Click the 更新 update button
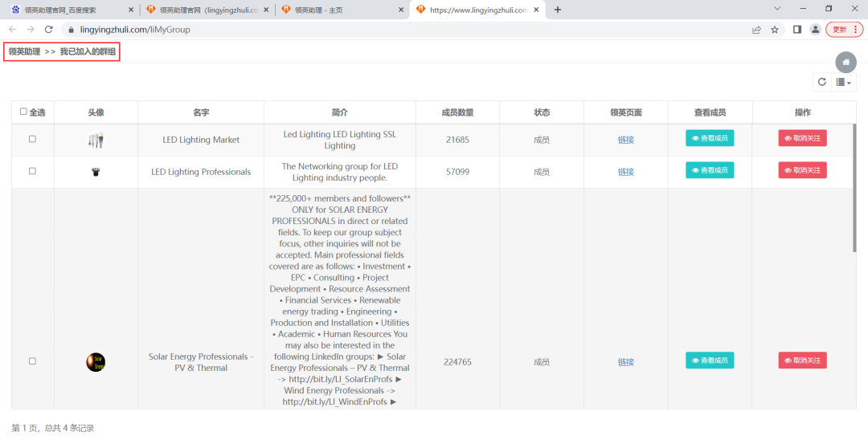868x440 pixels. 844,30
